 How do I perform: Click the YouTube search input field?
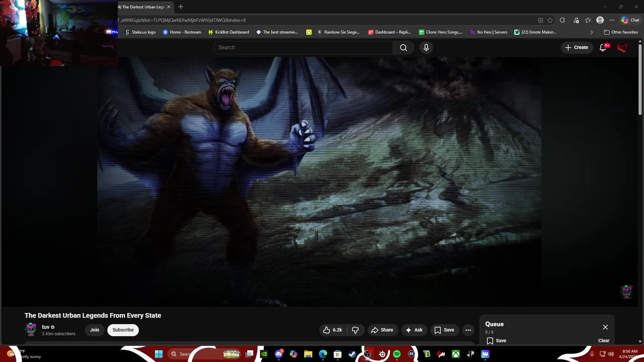pos(302,47)
